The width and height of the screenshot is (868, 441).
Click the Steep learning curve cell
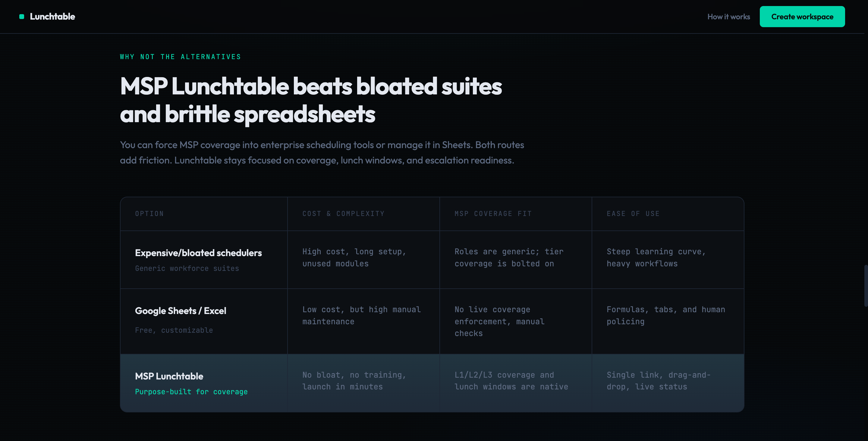pos(656,257)
